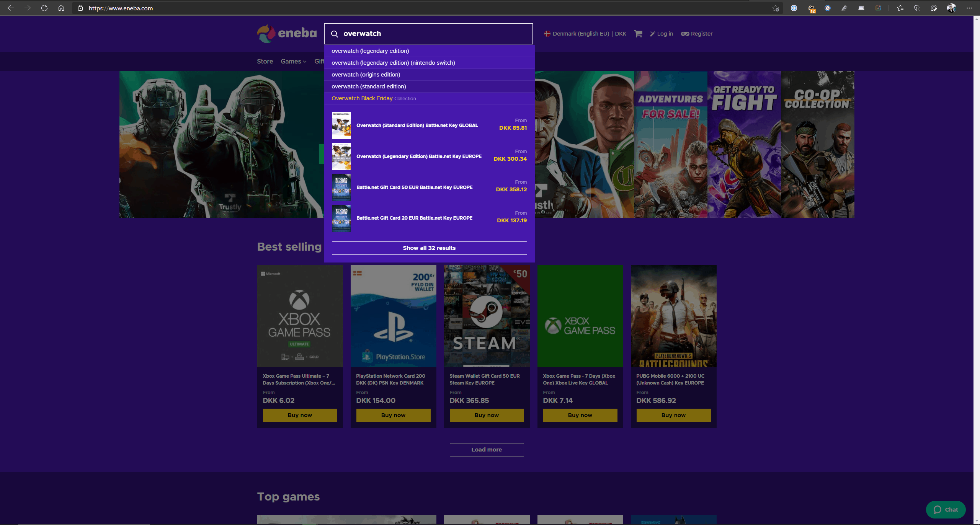980x525 pixels.
Task: Open Overwatch Black Friday Collection suggestion
Action: 429,98
